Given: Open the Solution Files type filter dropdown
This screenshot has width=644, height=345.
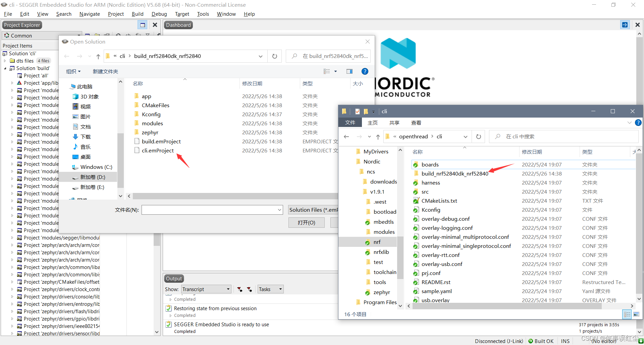Looking at the screenshot, I should pyautogui.click(x=313, y=210).
